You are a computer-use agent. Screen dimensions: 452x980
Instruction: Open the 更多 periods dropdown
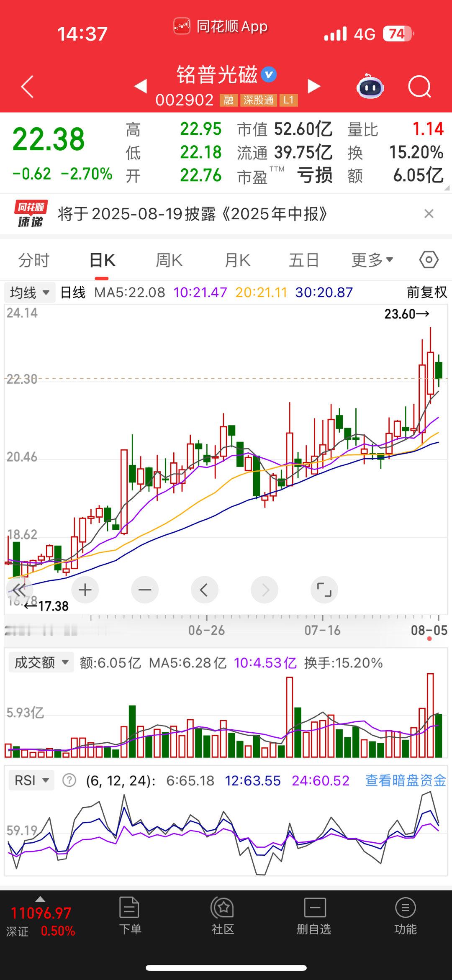(x=372, y=260)
